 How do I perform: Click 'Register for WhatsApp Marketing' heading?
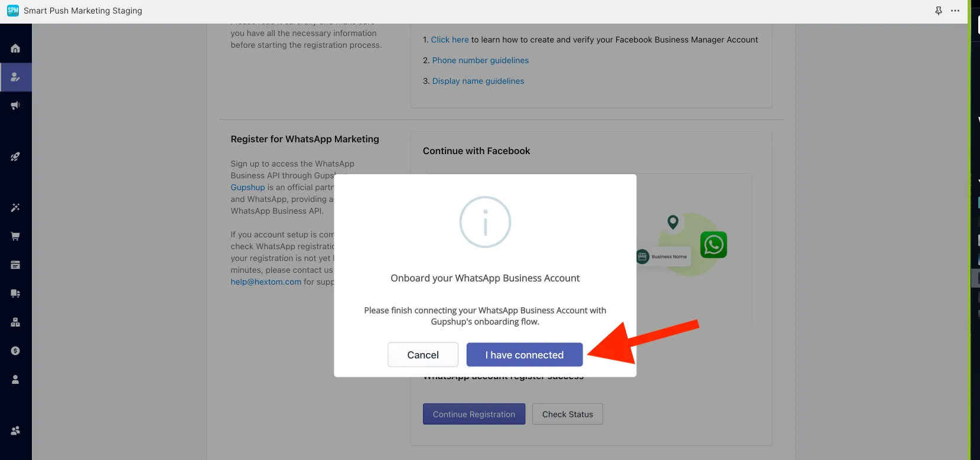tap(305, 139)
